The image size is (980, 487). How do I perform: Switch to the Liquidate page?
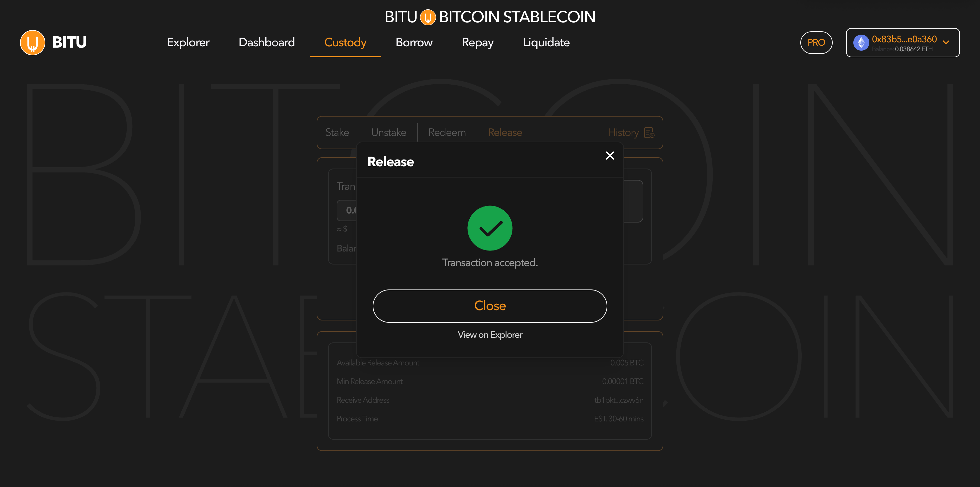pyautogui.click(x=546, y=43)
